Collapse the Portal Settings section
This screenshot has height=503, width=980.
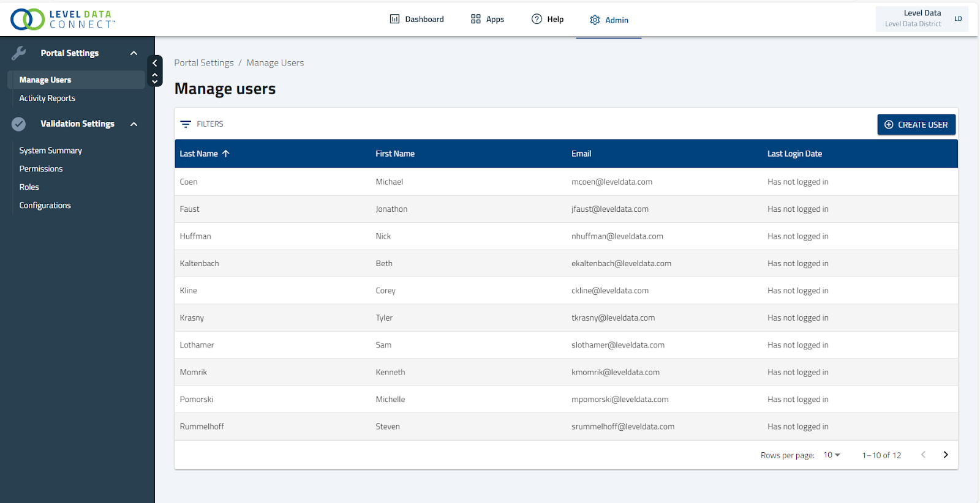click(x=134, y=53)
